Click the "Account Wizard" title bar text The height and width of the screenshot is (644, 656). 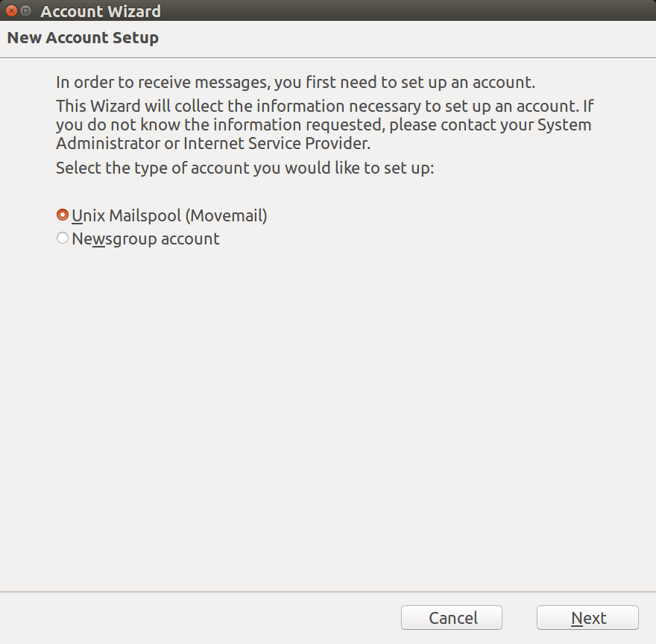point(101,11)
